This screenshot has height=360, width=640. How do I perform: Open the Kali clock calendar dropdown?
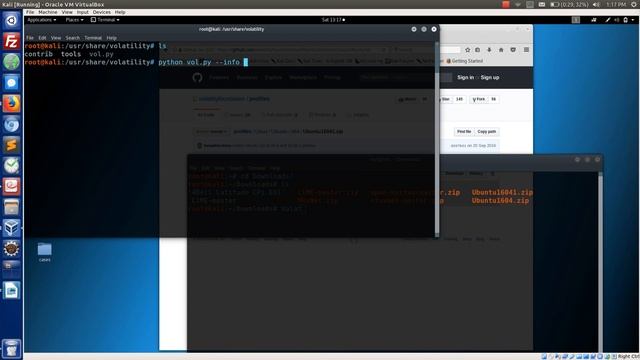click(x=333, y=20)
